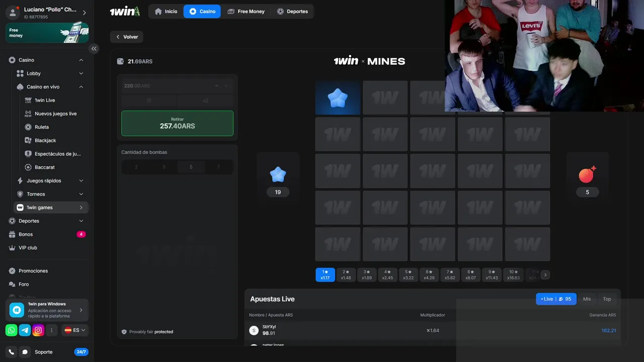The image size is (644, 362).
Task: Open the WhatsApp social link
Action: pyautogui.click(x=11, y=330)
